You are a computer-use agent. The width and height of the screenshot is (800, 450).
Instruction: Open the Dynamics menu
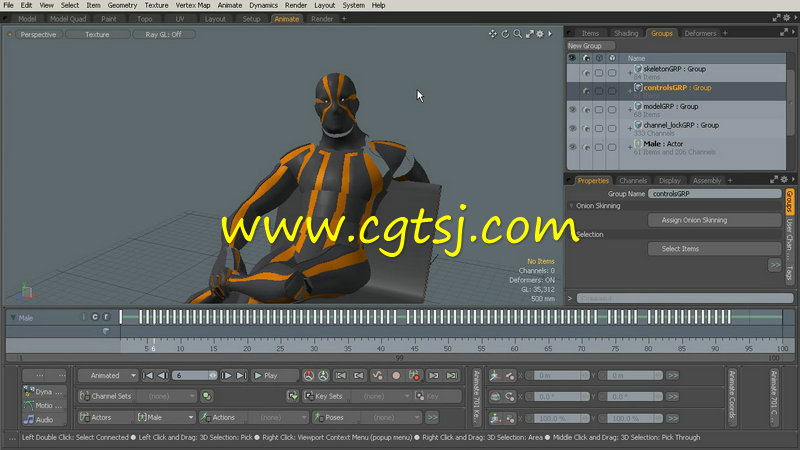click(x=263, y=5)
